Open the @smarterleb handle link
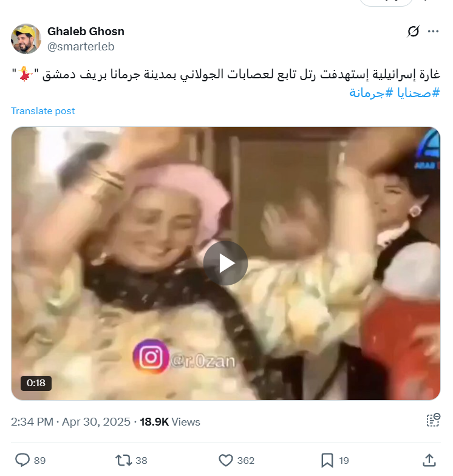Image resolution: width=453 pixels, height=476 pixels. 81,46
